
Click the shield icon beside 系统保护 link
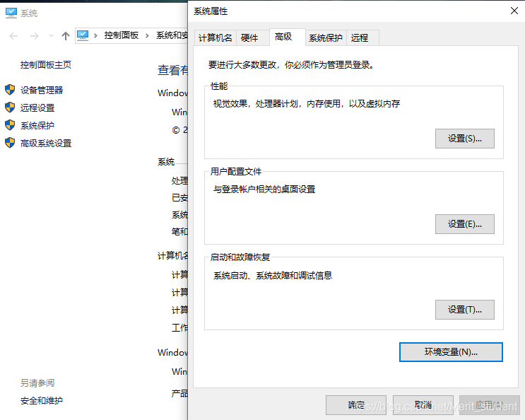(x=10, y=125)
